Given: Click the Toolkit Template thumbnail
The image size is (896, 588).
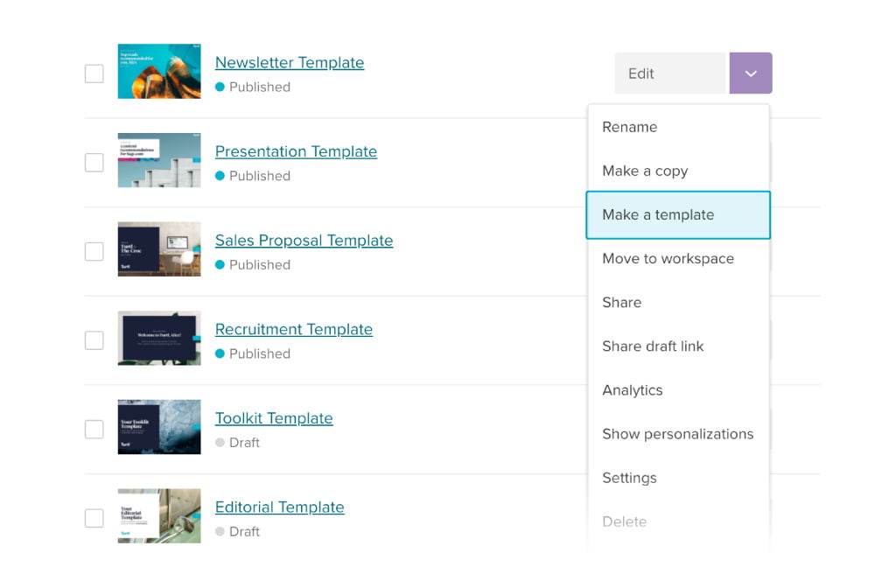Looking at the screenshot, I should coord(159,427).
